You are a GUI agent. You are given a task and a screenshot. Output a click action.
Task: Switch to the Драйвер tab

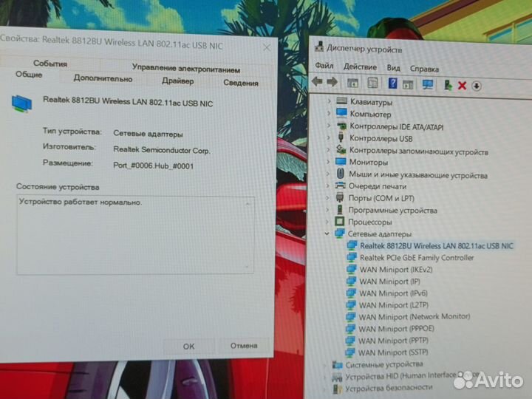point(177,81)
